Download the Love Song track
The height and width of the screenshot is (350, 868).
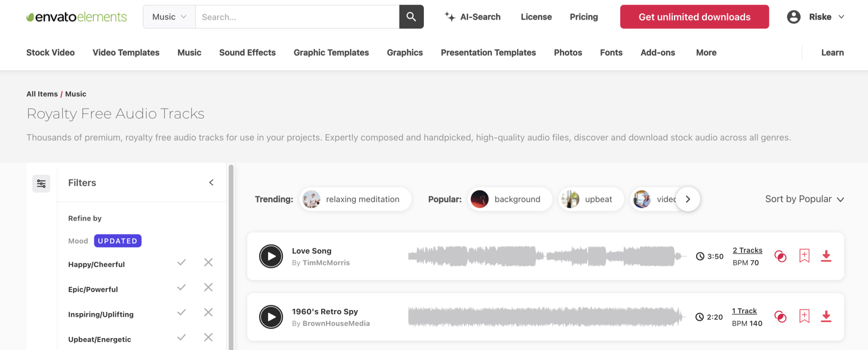(x=826, y=256)
